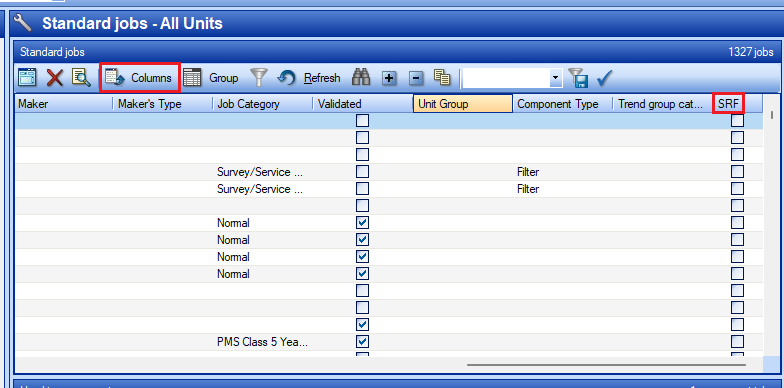Image resolution: width=784 pixels, height=388 pixels.
Task: Click the copy documents icon
Action: [x=442, y=77]
